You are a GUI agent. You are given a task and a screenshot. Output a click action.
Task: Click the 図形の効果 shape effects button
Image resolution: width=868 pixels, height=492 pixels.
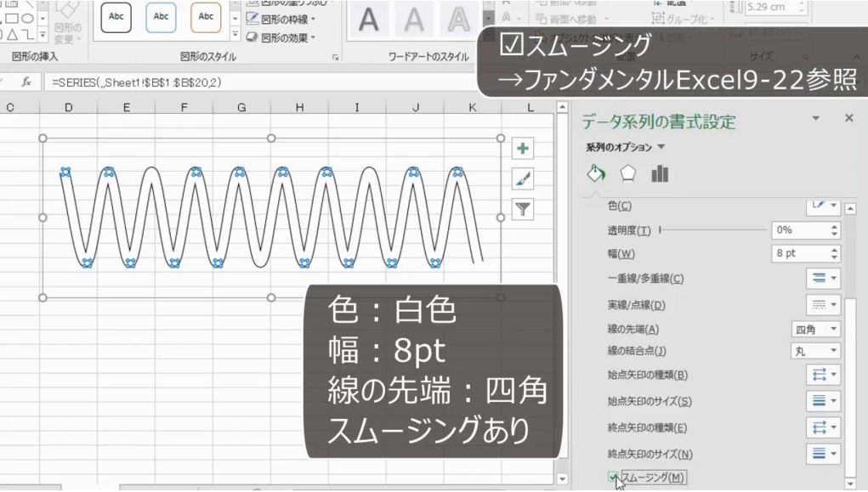click(x=281, y=37)
